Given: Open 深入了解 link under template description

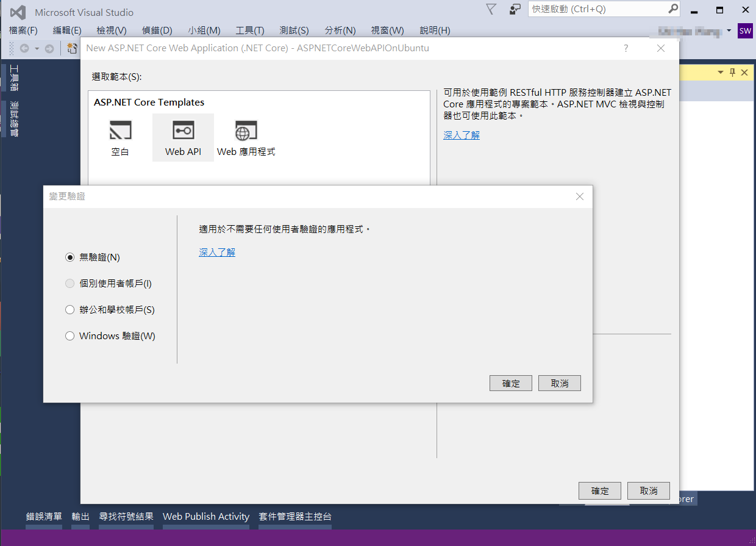Looking at the screenshot, I should click(x=462, y=135).
